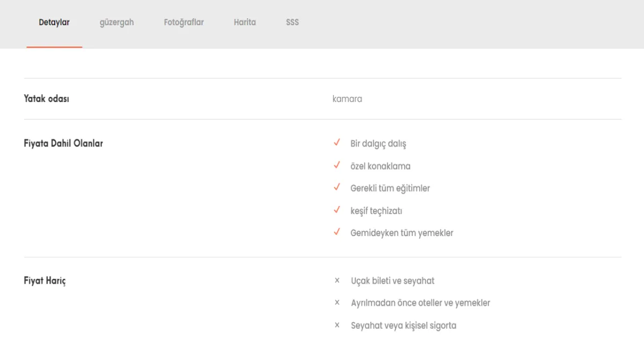This screenshot has height=362, width=644.
Task: Click the Fiyat Hariç heading
Action: (45, 281)
